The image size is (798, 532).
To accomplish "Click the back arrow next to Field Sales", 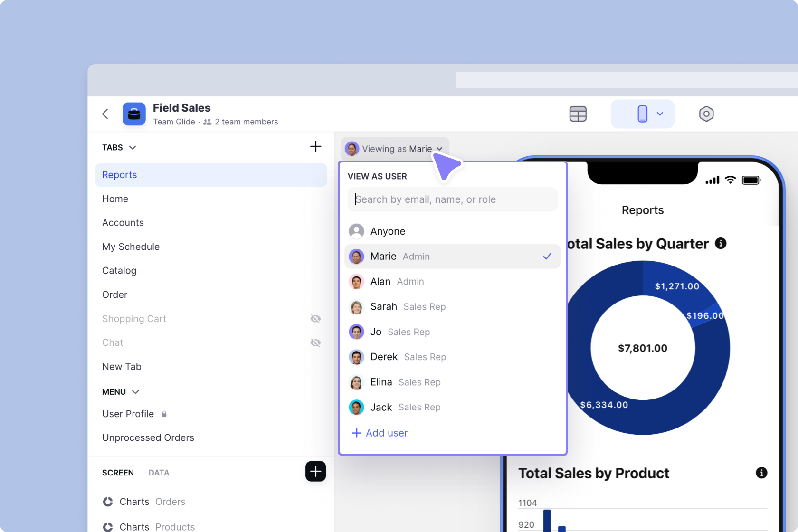I will [105, 114].
